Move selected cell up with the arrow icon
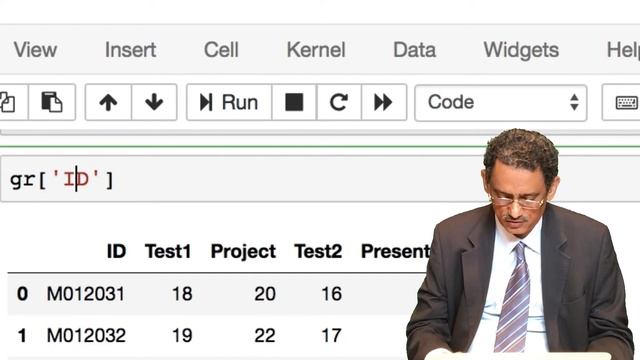Image resolution: width=640 pixels, height=360 pixels. (x=108, y=102)
